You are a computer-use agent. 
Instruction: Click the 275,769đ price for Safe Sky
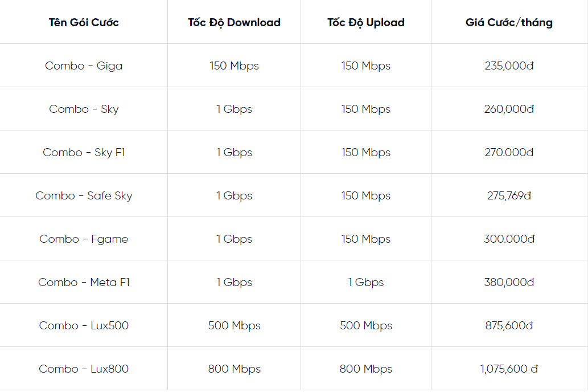[x=509, y=196]
